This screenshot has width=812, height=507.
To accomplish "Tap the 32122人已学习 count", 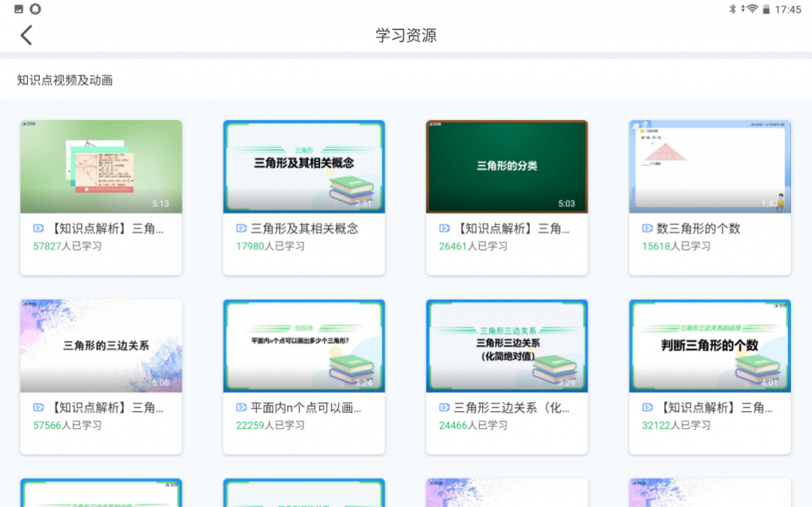I will click(x=676, y=426).
